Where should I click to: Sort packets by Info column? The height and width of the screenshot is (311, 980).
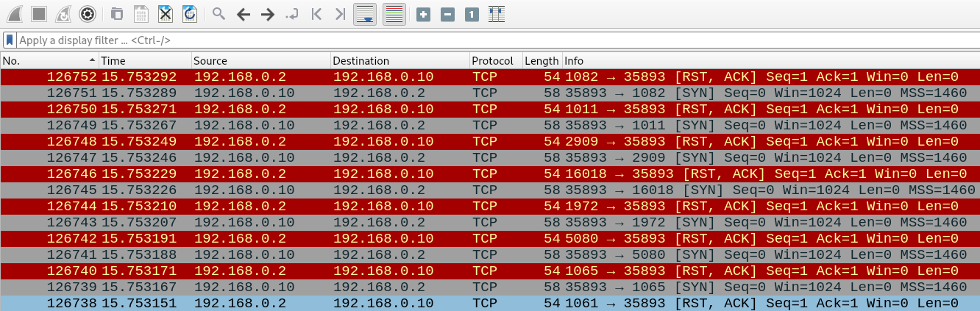point(771,61)
